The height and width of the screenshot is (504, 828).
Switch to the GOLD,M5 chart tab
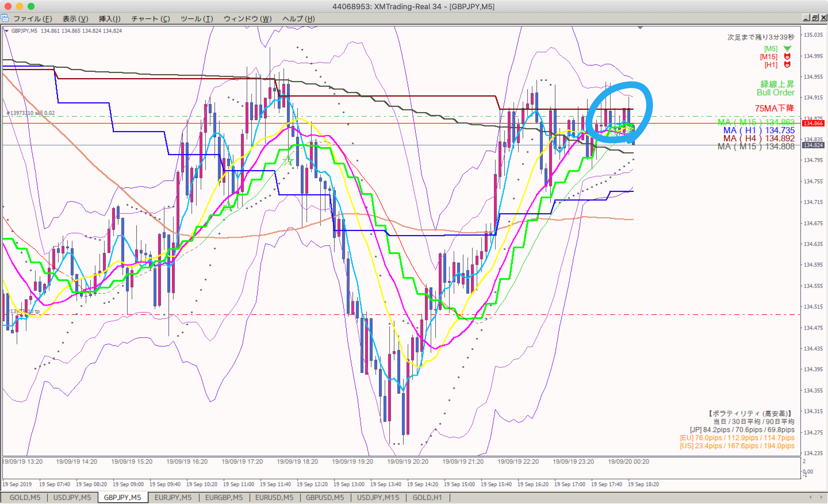[x=25, y=497]
